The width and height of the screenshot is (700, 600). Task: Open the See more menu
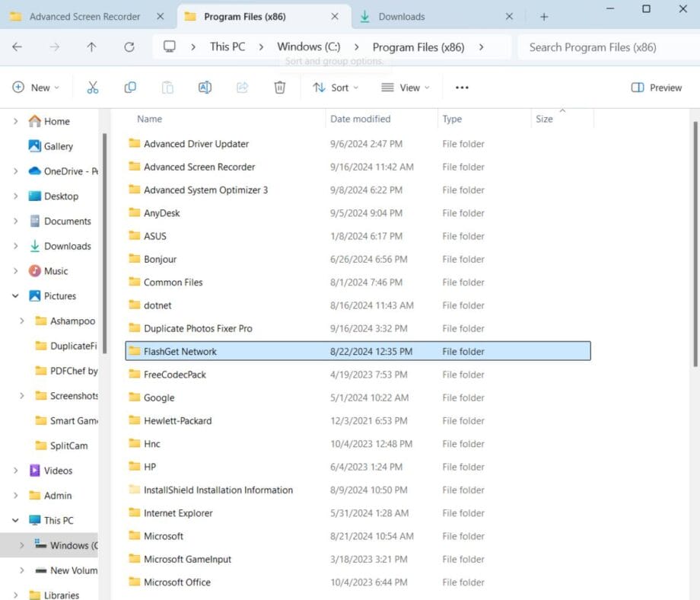(x=461, y=87)
